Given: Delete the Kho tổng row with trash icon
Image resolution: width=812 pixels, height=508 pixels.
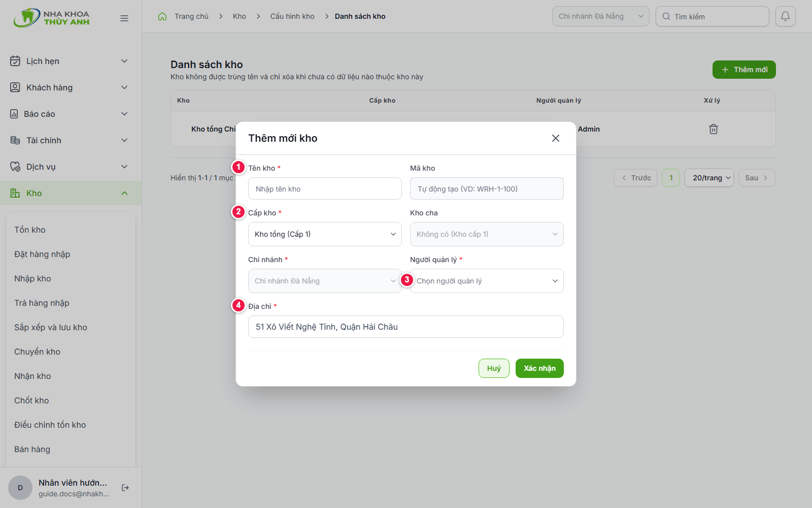Looking at the screenshot, I should pos(714,129).
